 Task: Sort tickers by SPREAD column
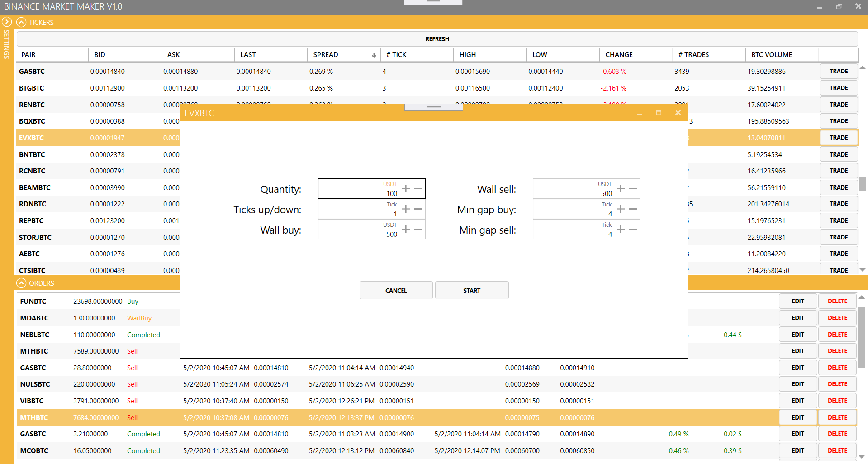click(343, 55)
